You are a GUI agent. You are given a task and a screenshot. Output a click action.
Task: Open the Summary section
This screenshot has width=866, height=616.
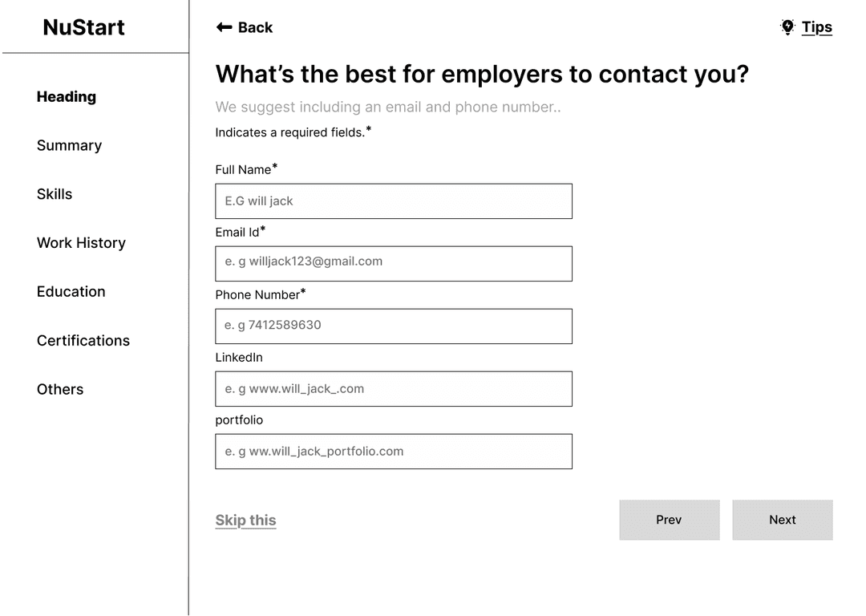coord(69,146)
